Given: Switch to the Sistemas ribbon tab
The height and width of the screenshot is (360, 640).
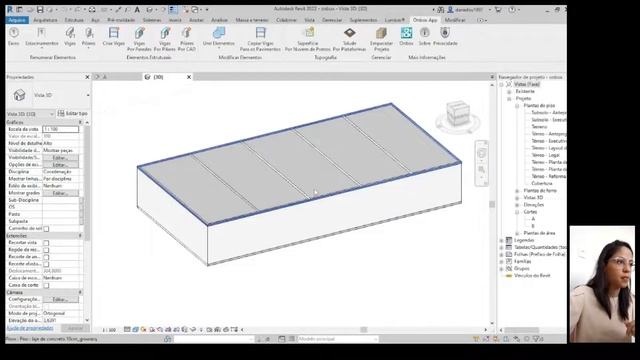Looking at the screenshot, I should coord(152,20).
